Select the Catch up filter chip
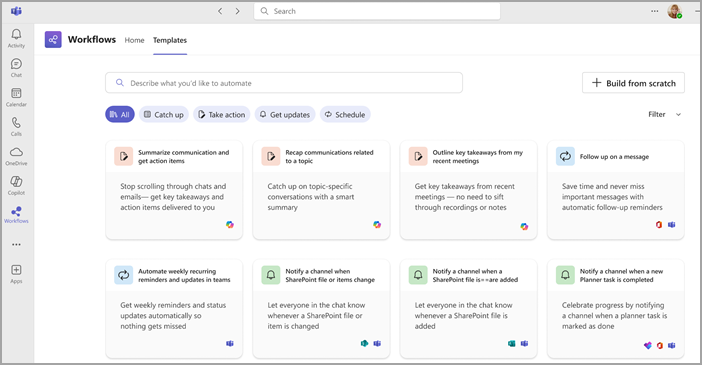Image resolution: width=702 pixels, height=365 pixels. 164,115
